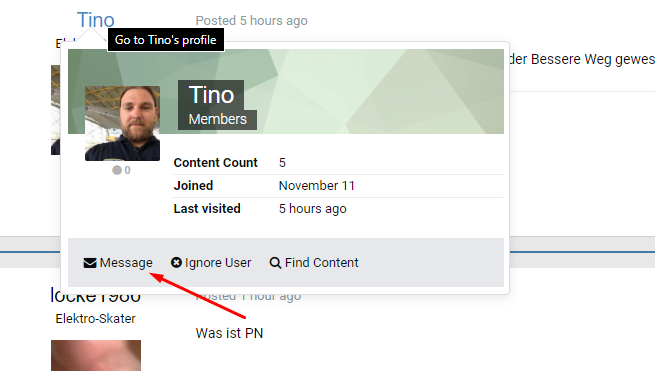Click the Posted 5 hours ago timestamp
Viewport: 655px width, 371px height.
(x=251, y=20)
